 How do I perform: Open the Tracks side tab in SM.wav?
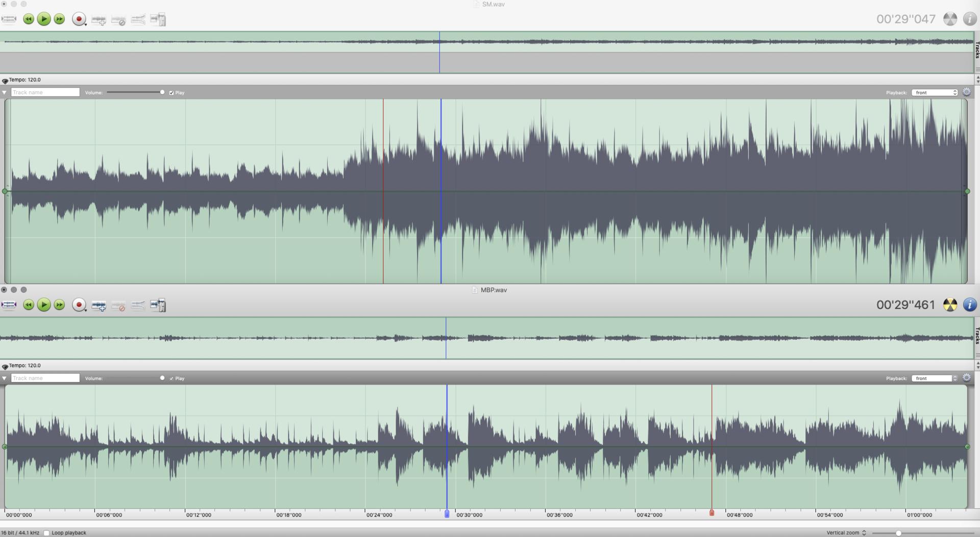click(x=977, y=50)
